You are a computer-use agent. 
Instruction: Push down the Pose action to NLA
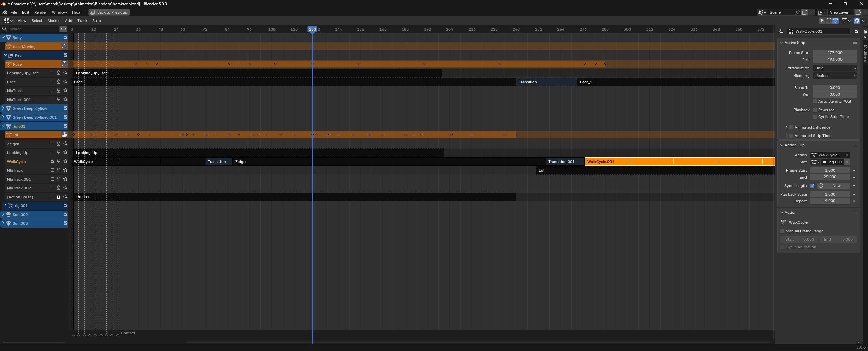pyautogui.click(x=64, y=64)
